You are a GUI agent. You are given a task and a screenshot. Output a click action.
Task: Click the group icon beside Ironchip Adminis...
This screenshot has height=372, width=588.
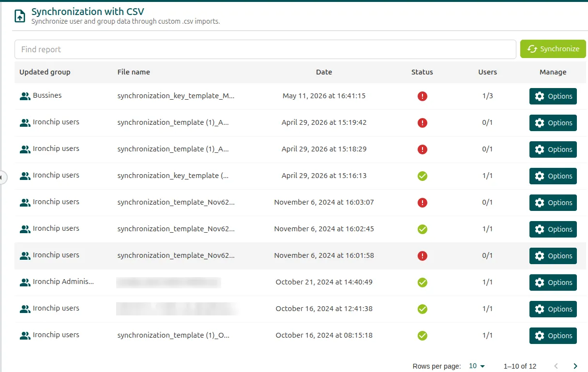pyautogui.click(x=25, y=283)
